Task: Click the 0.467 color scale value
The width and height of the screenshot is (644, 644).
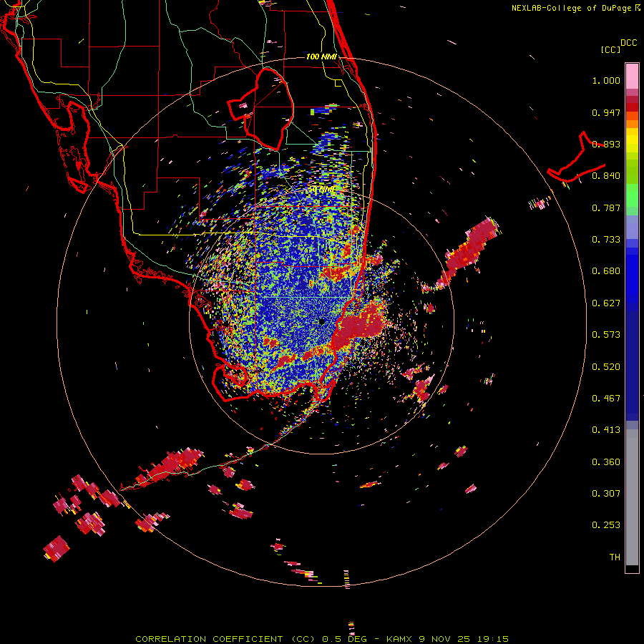Action: (x=606, y=399)
